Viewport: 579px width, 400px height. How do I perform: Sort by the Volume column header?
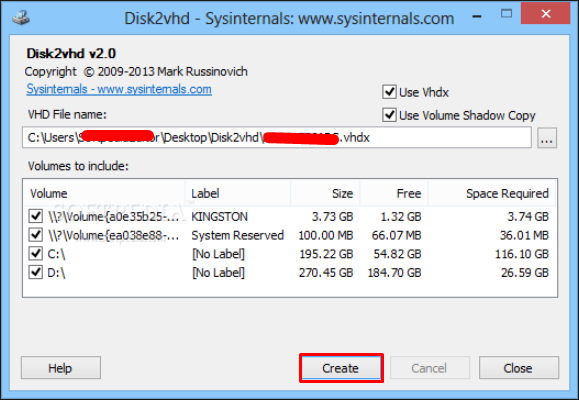pyautogui.click(x=104, y=193)
